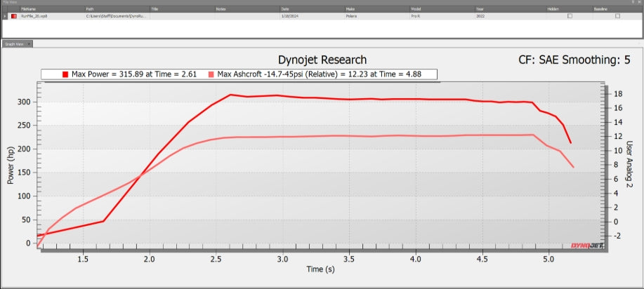Click the Year column header
644x289 pixels.
tap(480, 9)
